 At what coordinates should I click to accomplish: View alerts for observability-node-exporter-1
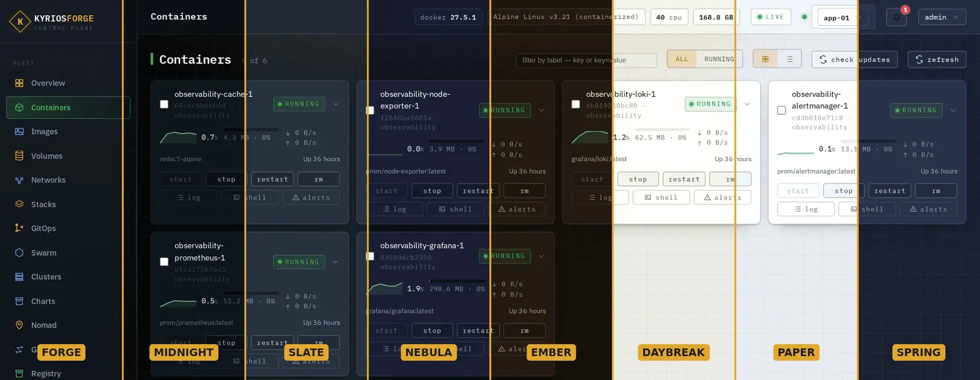(517, 209)
